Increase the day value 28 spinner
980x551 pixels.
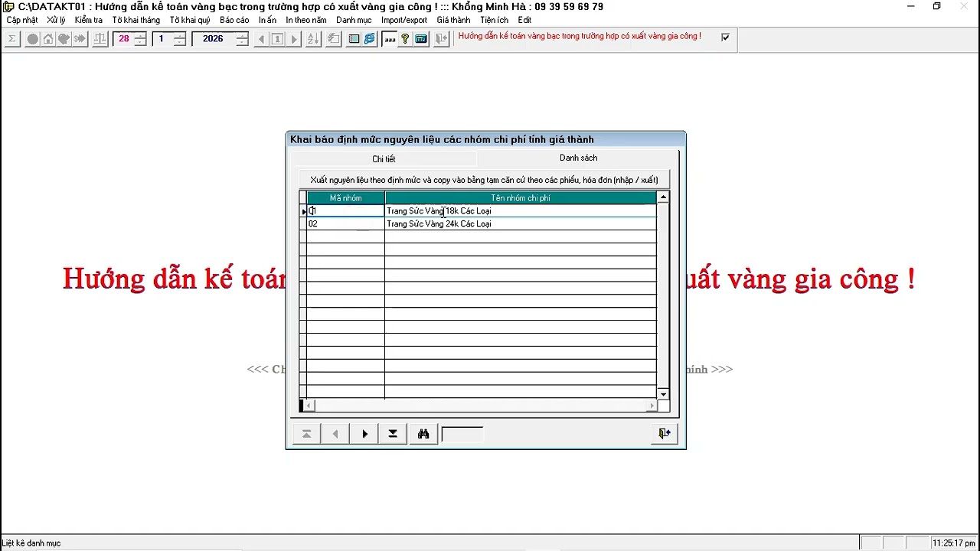pyautogui.click(x=140, y=34)
